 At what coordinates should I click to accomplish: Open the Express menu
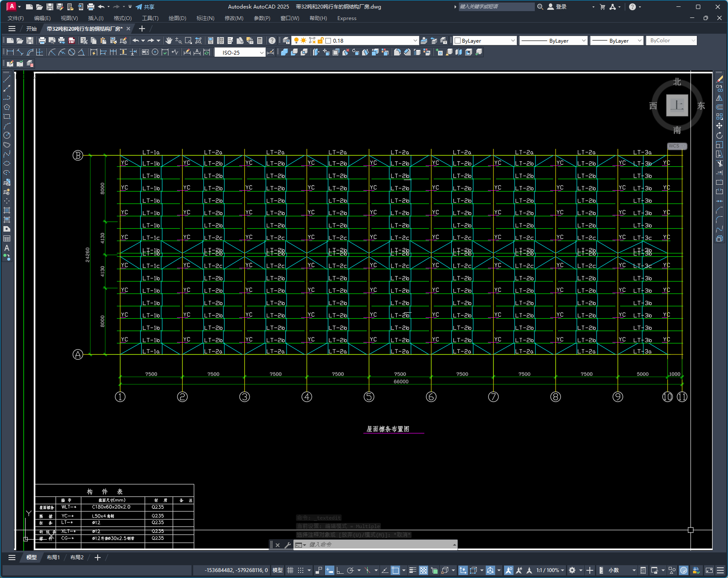tap(347, 18)
